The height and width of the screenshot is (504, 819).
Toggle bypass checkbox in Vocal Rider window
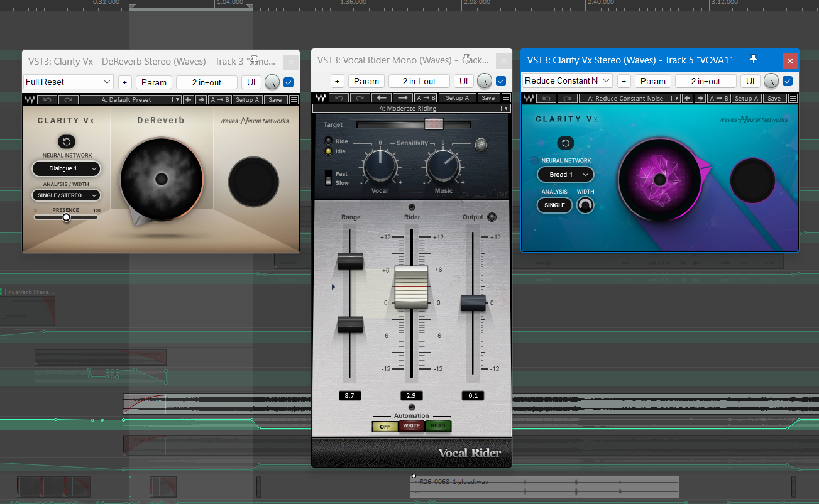[x=501, y=80]
